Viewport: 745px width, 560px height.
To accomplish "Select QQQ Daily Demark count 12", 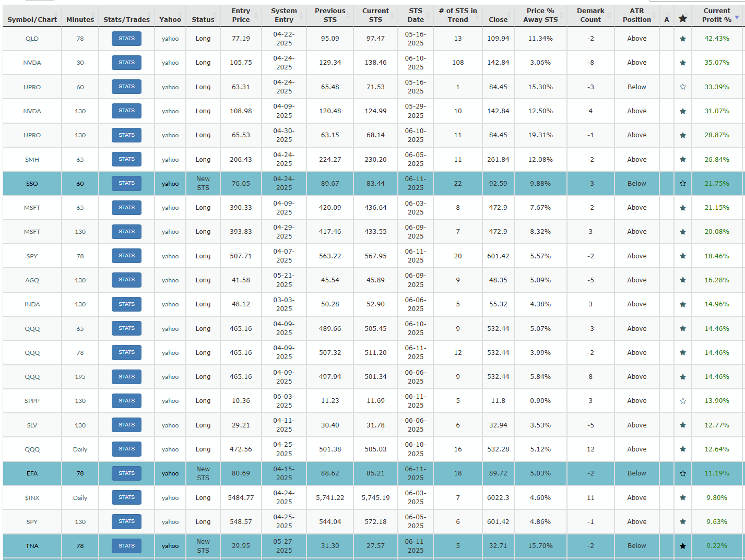I will pos(590,449).
